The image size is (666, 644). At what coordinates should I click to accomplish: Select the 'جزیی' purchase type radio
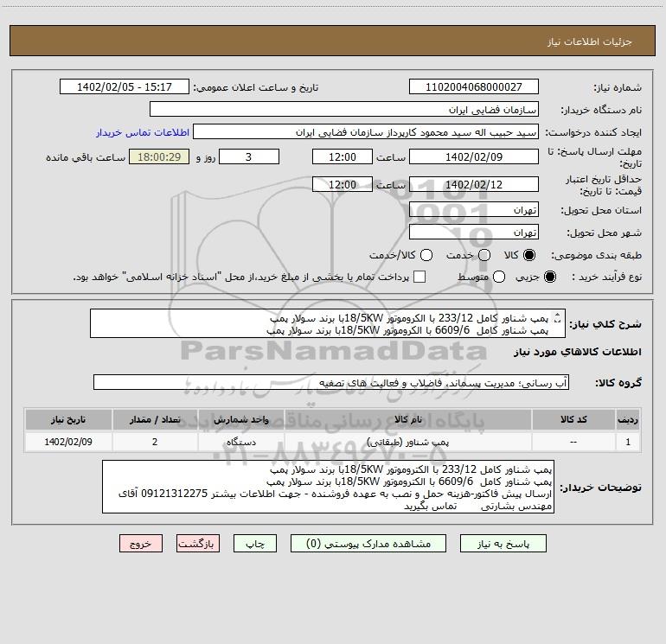[549, 277]
